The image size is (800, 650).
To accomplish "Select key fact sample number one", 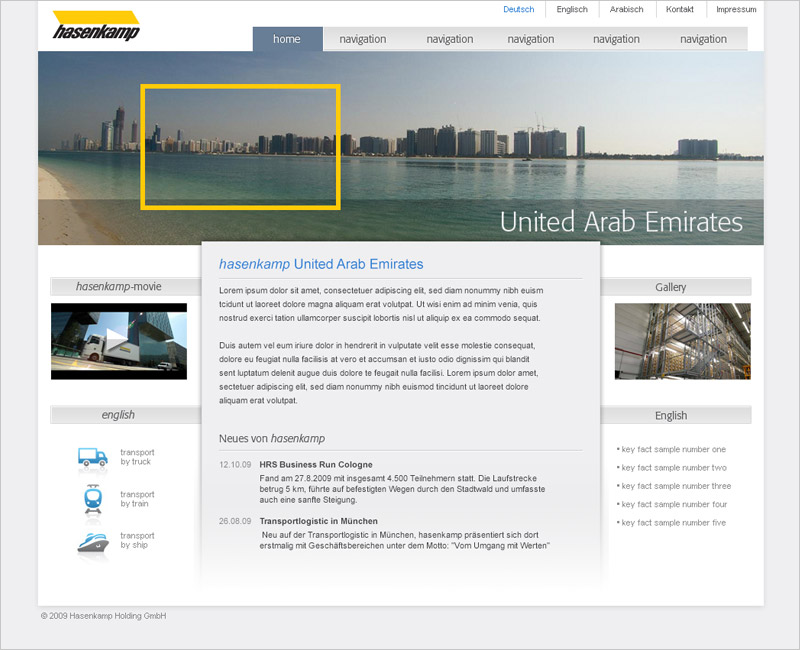I will (673, 450).
